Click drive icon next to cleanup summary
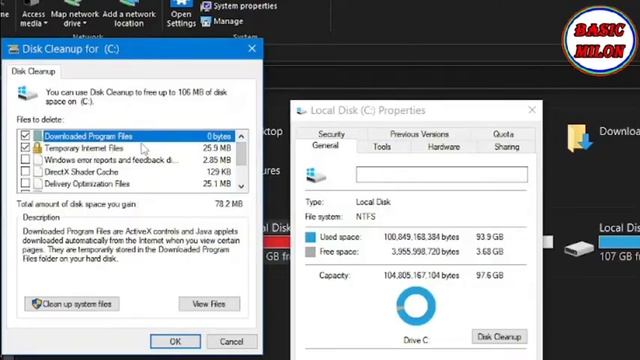This screenshot has height=360, width=640. click(x=27, y=93)
